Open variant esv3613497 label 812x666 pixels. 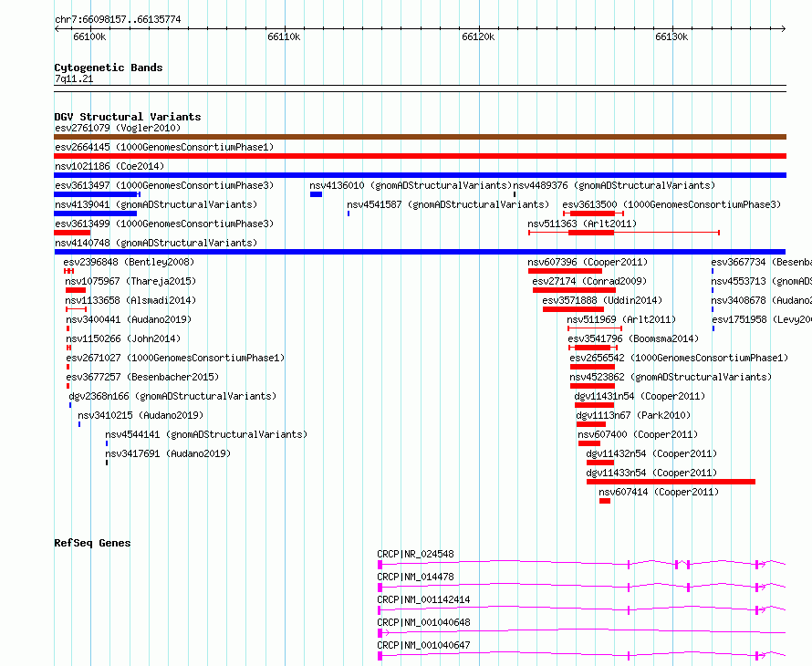164,185
